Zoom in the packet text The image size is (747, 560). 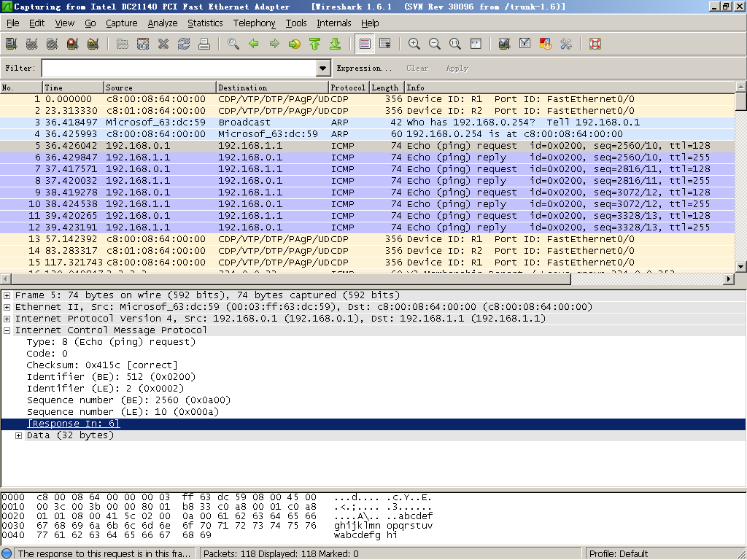coord(414,44)
